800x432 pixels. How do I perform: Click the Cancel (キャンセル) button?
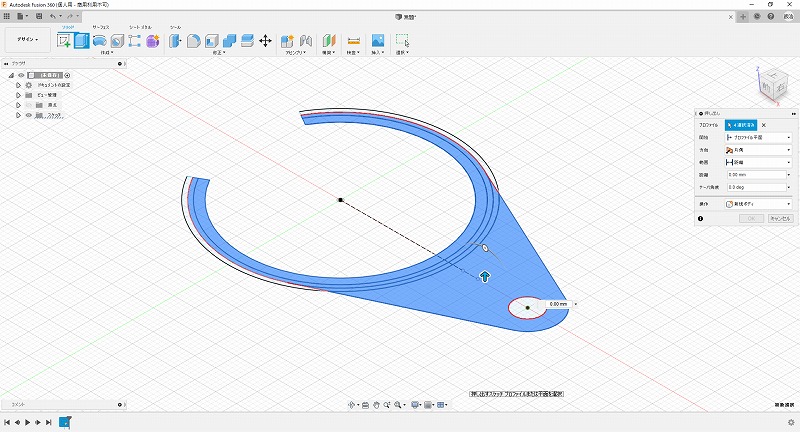[x=780, y=218]
